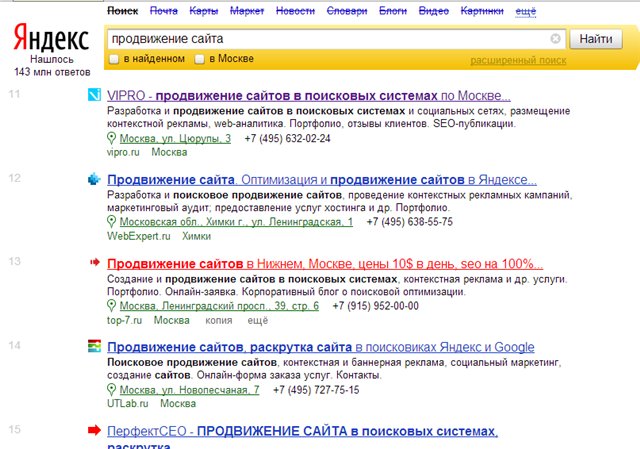The image size is (640, 449).
Task: Clear the search query with the X icon
Action: pos(555,38)
